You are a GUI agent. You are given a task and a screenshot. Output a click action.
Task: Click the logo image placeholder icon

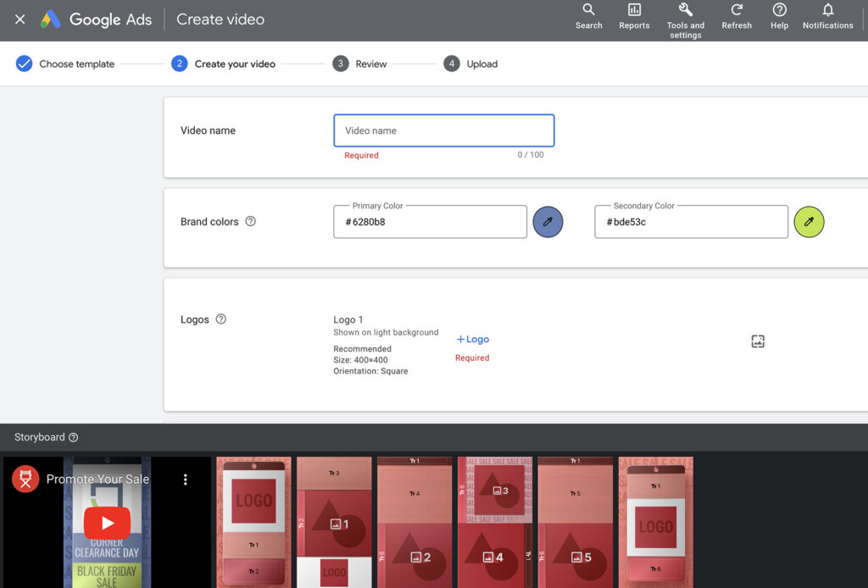pos(758,341)
